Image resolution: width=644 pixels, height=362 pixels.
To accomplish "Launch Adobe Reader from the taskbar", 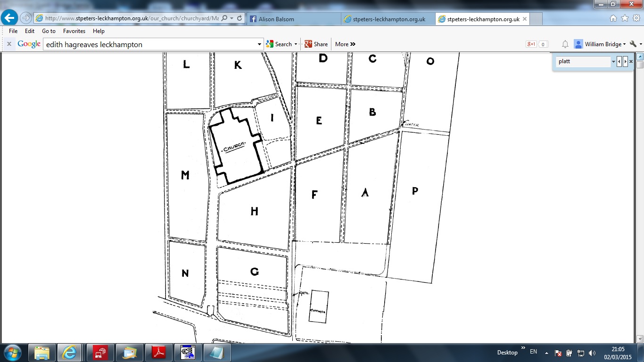I will pos(158,352).
